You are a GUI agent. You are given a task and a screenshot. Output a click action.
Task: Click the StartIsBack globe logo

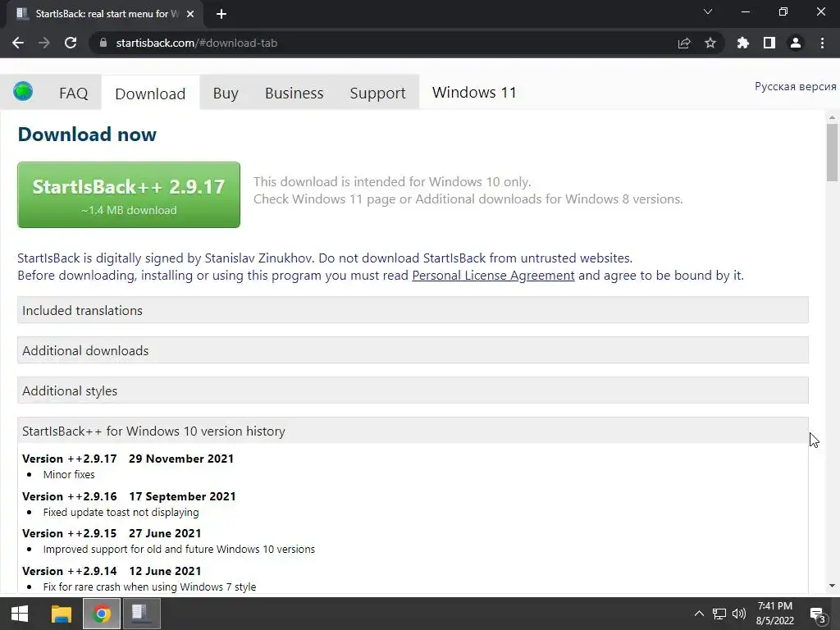[23, 92]
